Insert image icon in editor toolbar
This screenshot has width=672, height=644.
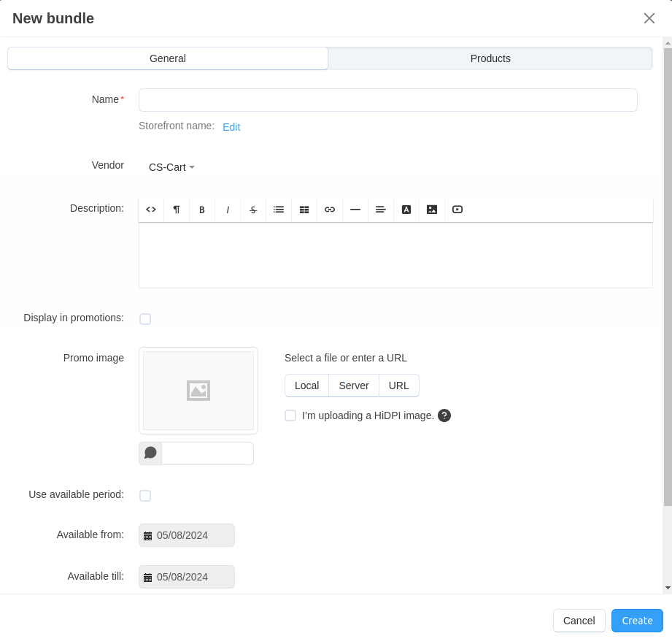432,210
